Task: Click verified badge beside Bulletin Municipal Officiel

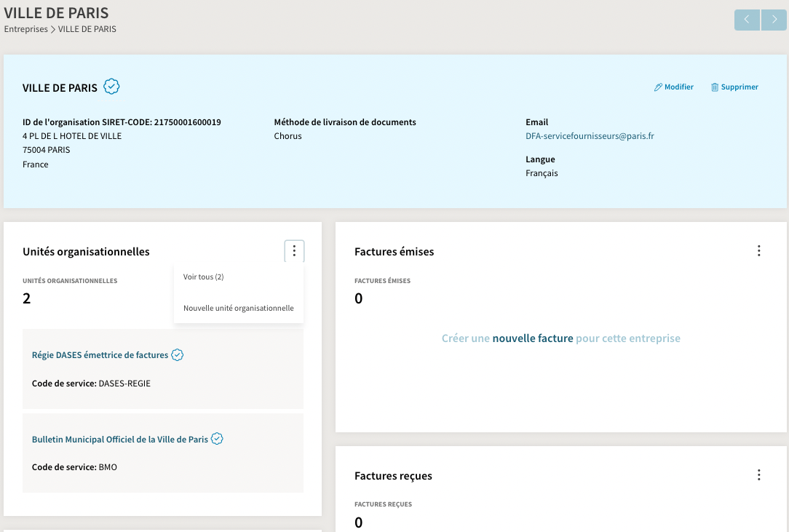Action: [217, 439]
